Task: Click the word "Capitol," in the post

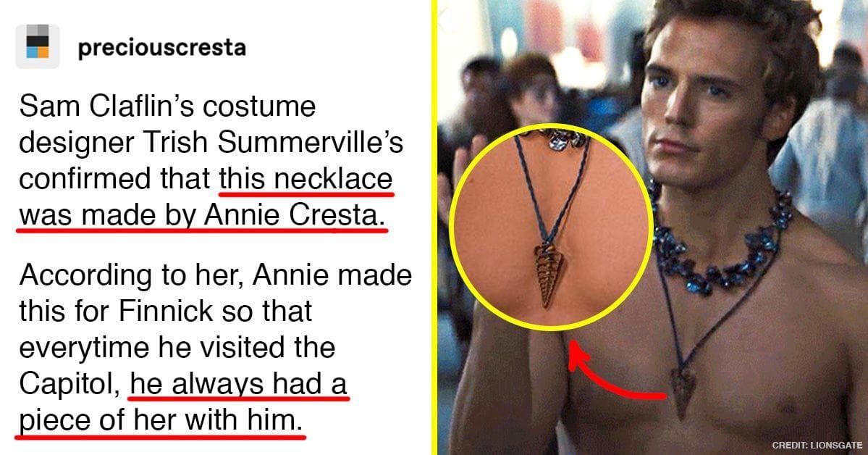Action: (69, 384)
